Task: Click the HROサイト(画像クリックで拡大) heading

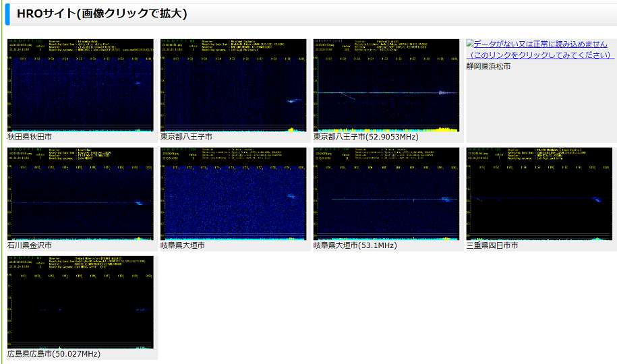Action: coord(102,13)
